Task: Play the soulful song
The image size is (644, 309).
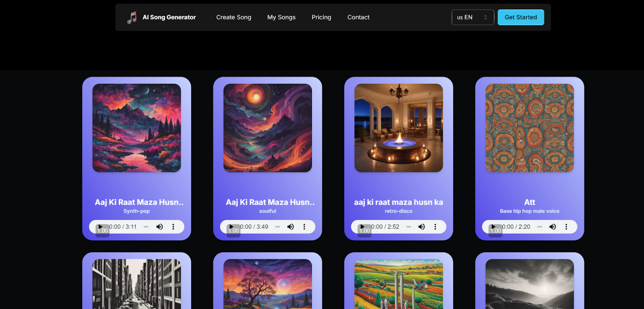Action: (x=231, y=227)
